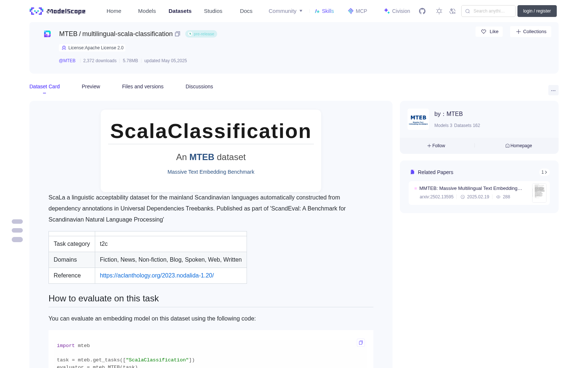Click the MTEB organization avatar
The width and height of the screenshot is (588, 368).
418,119
